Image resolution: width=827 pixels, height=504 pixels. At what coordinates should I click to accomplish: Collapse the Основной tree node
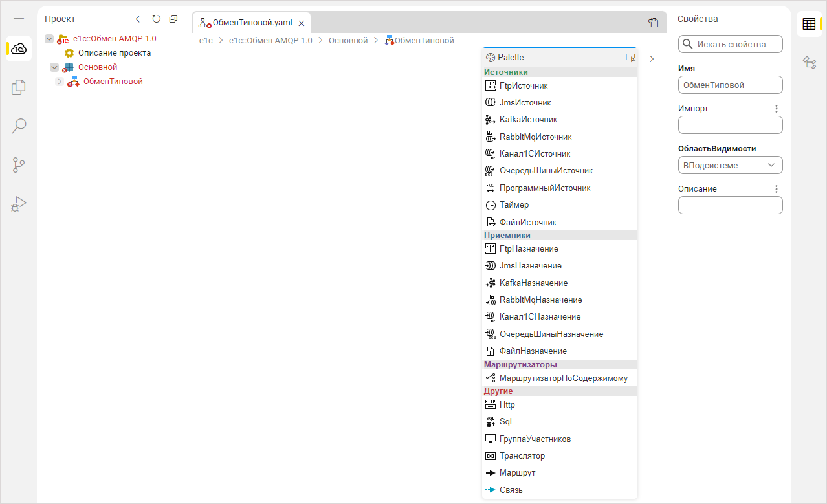(x=54, y=67)
